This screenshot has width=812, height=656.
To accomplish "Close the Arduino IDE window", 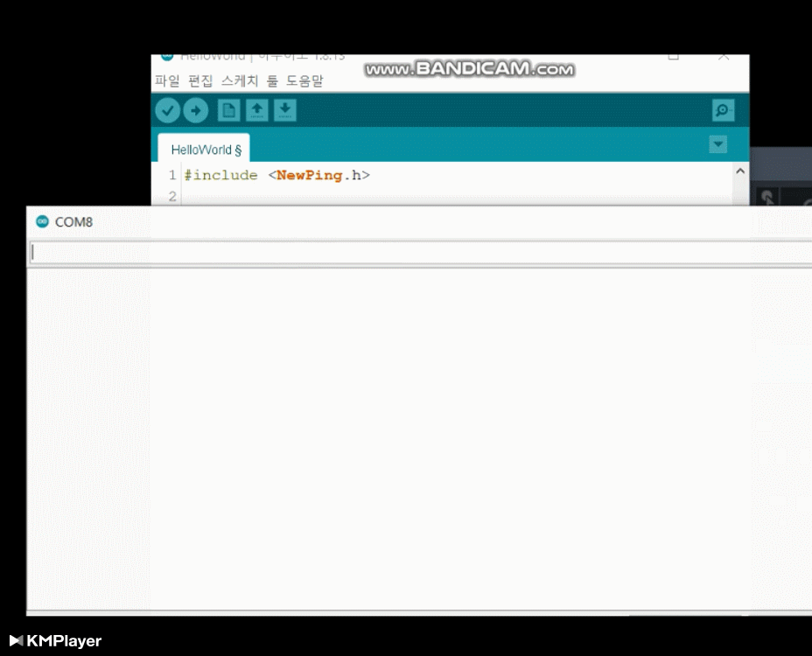I will point(724,57).
